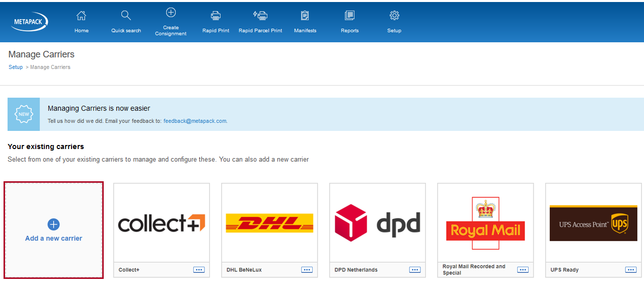Click the NEW badge icon in the banner
Screen dimensions: 644x290
[x=24, y=114]
